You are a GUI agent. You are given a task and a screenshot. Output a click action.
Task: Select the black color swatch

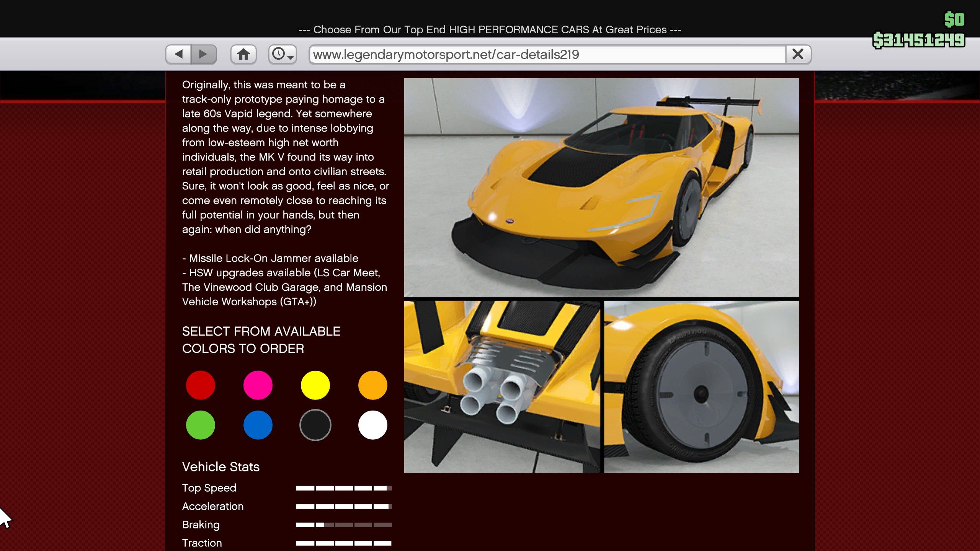tap(315, 425)
